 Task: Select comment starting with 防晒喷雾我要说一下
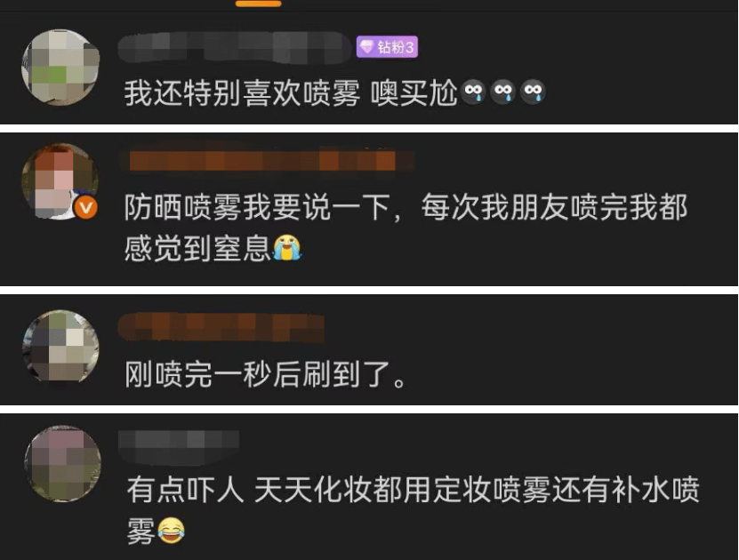click(406, 228)
